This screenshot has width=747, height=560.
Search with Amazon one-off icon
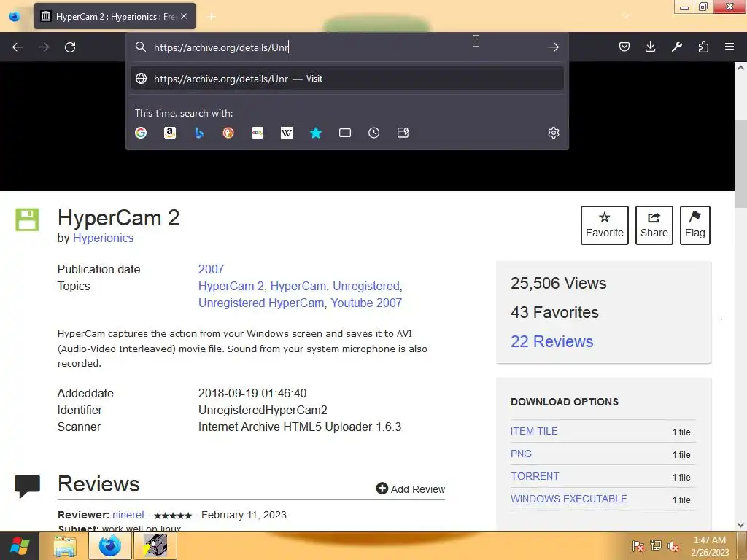pyautogui.click(x=170, y=133)
